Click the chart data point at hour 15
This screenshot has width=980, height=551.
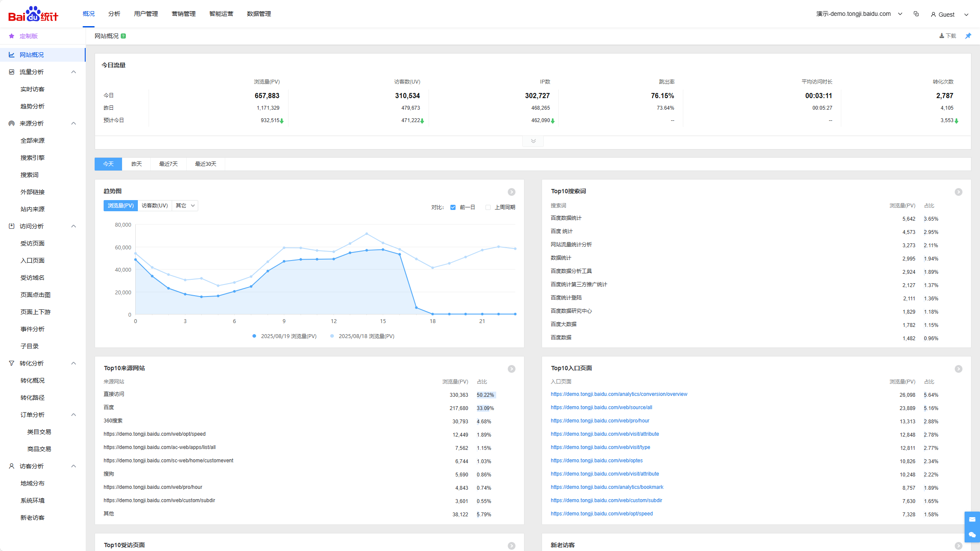383,249
